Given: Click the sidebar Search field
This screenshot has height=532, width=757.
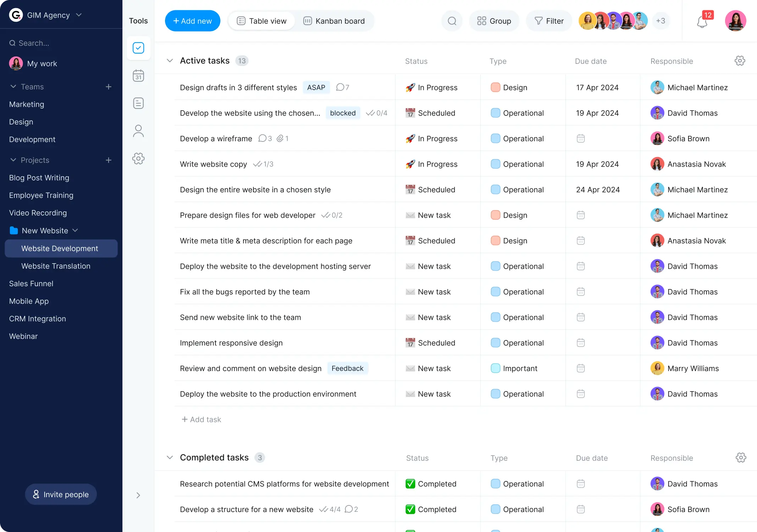Looking at the screenshot, I should coord(61,43).
